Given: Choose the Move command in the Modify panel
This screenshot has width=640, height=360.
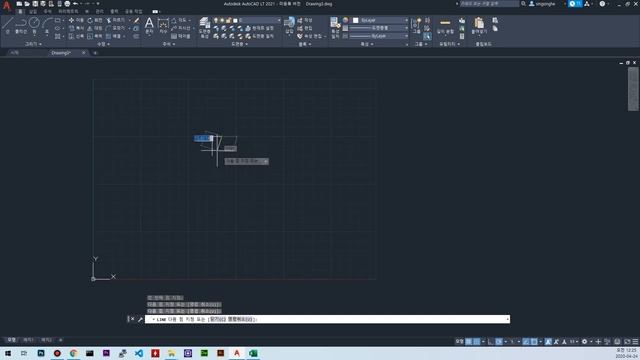Looking at the screenshot, I should click(76, 20).
